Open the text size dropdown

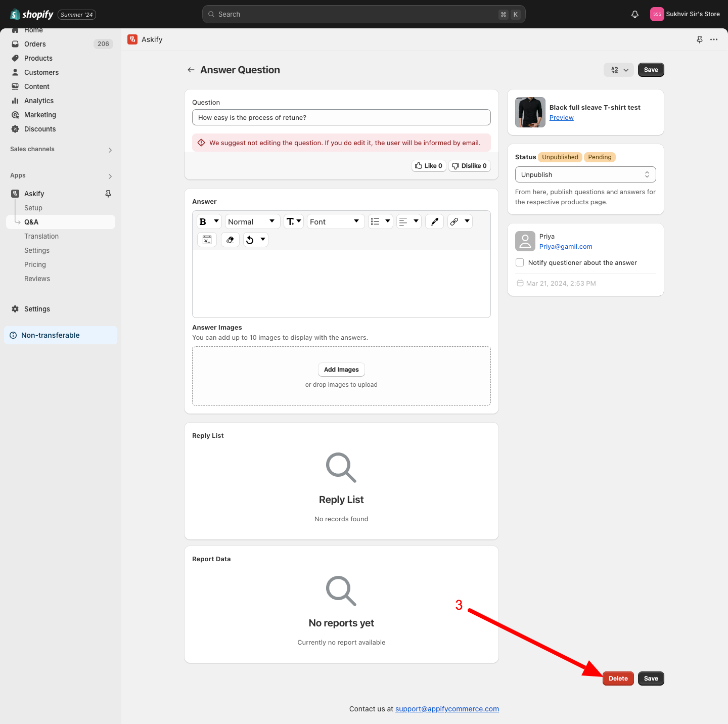[294, 221]
